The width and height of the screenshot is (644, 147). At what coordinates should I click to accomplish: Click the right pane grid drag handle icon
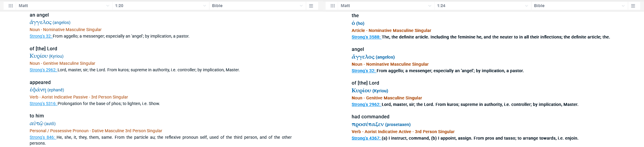click(333, 6)
